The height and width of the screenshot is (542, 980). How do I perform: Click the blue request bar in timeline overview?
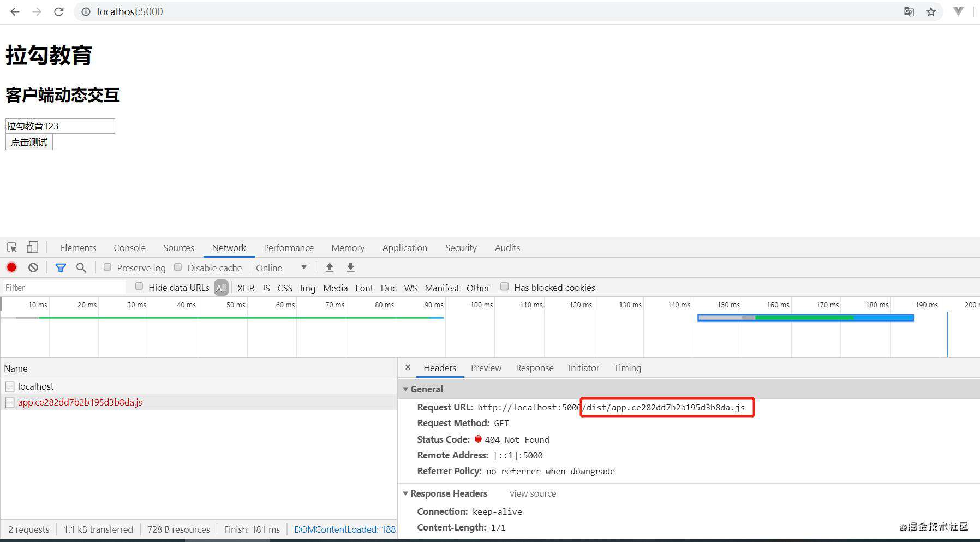(x=805, y=318)
